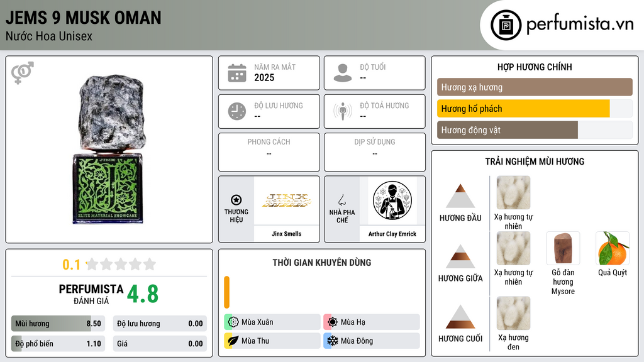Click the Mùi hương 8.50 score bar
This screenshot has width=644, height=362.
[58, 324]
